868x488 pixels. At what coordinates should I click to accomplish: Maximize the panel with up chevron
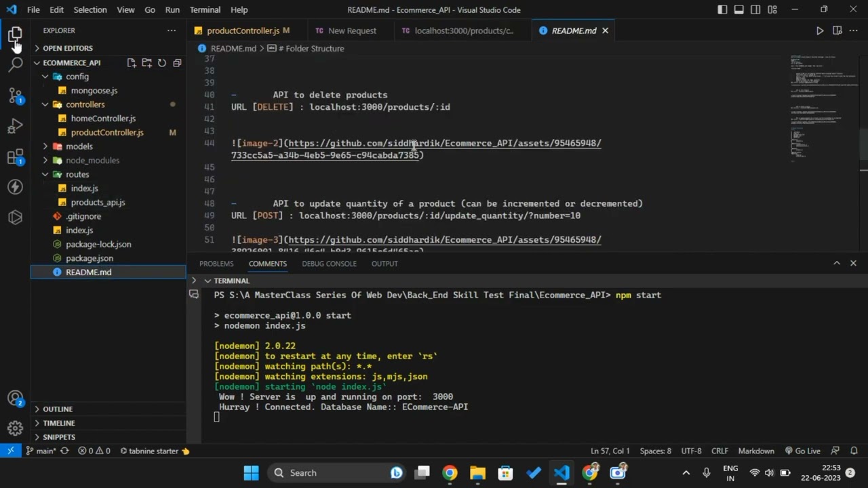pos(837,263)
